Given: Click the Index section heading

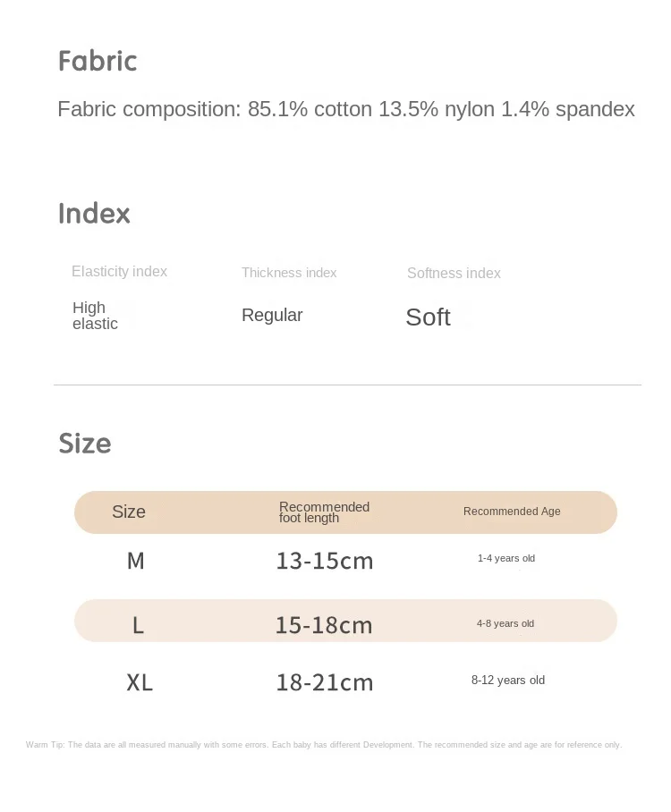Looking at the screenshot, I should [x=94, y=214].
